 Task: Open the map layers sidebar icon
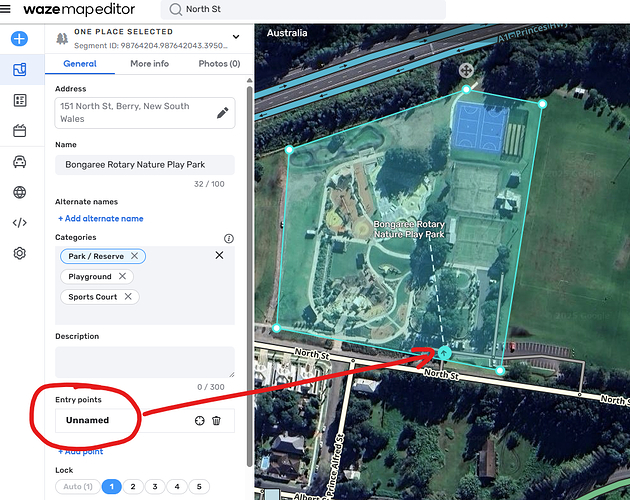pyautogui.click(x=19, y=70)
